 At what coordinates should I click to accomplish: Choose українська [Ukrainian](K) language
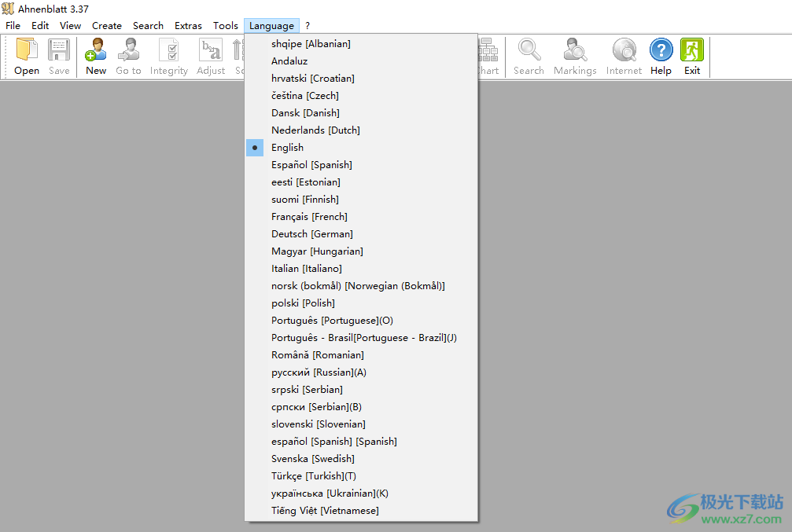(361, 493)
